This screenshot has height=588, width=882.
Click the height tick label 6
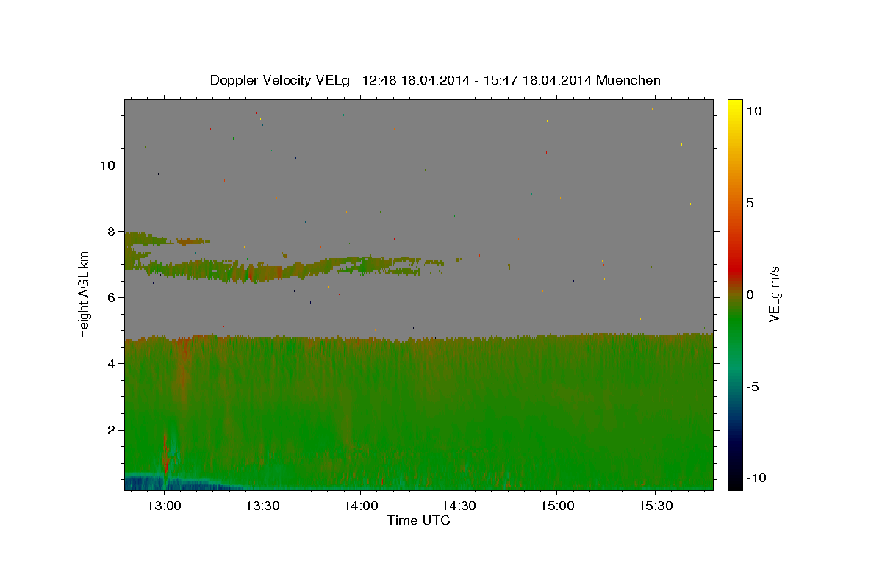click(112, 297)
